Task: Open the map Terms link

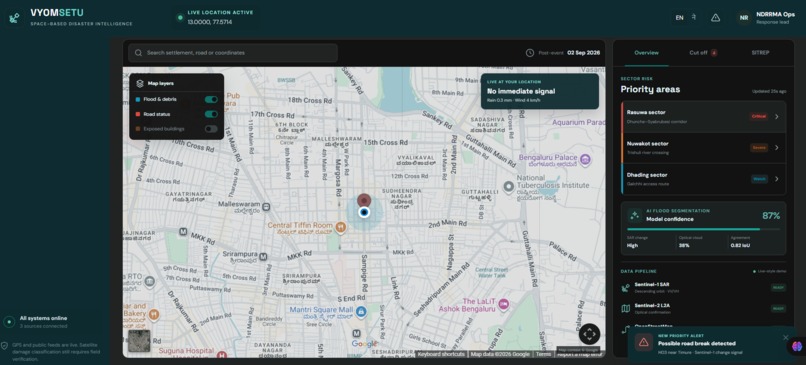Action: click(543, 354)
